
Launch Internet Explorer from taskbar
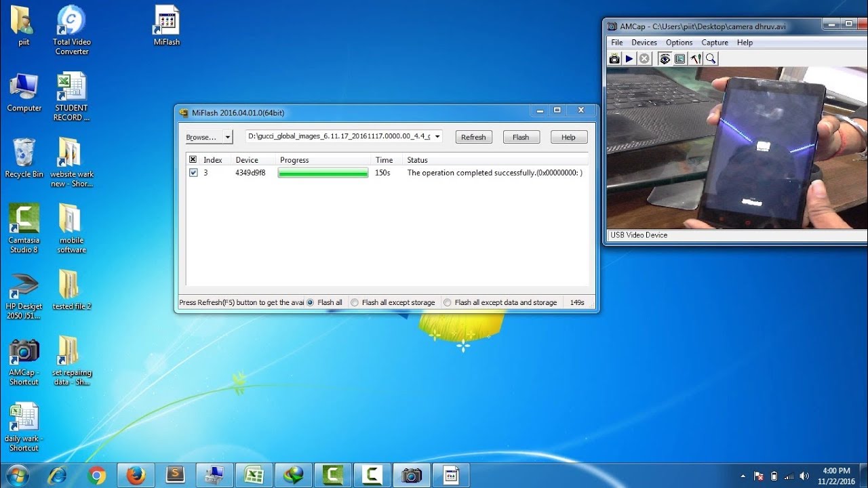pyautogui.click(x=58, y=476)
